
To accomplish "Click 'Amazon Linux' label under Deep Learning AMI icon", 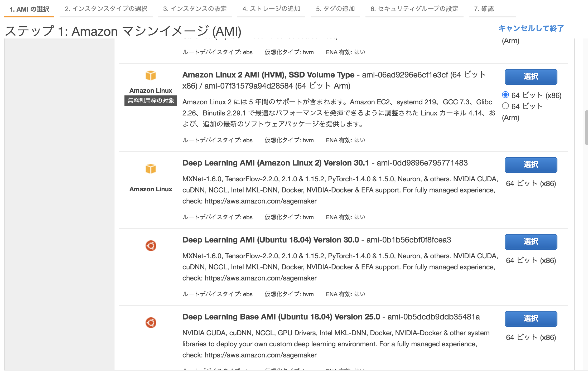I will coord(151,189).
